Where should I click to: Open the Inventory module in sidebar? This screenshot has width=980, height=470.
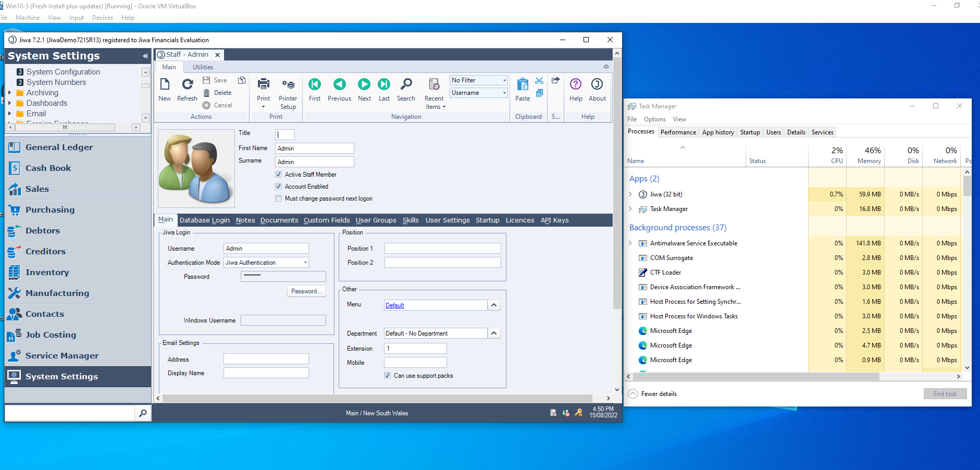click(x=47, y=273)
